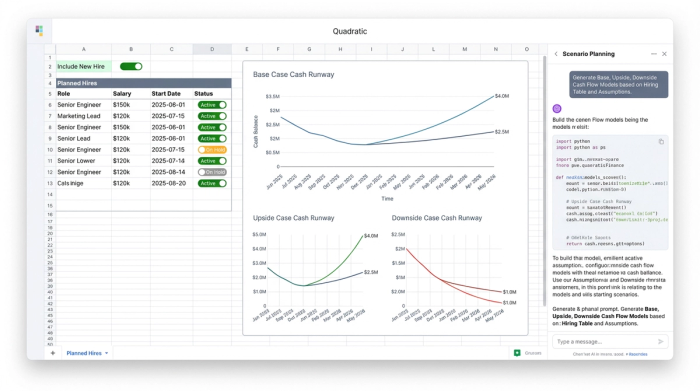Toggle Active status for Cals Inige
Viewport: 700px width, 391px height.
click(212, 183)
